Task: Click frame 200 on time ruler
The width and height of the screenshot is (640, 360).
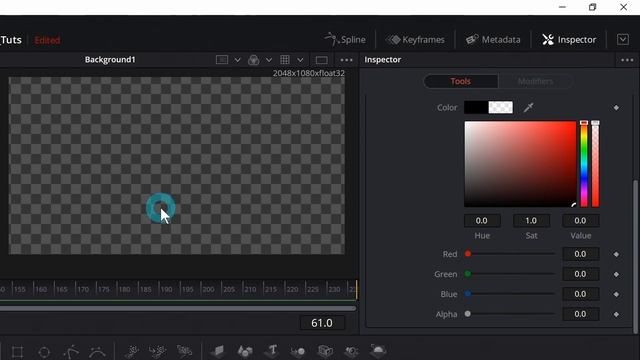Action: pos(208,289)
